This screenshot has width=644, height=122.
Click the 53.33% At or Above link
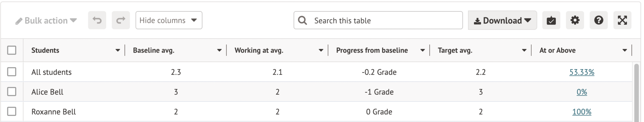[x=581, y=72]
